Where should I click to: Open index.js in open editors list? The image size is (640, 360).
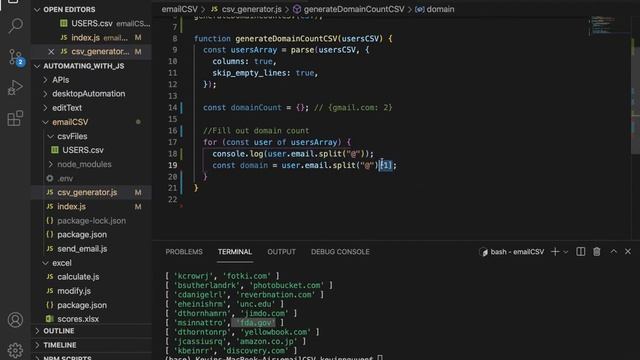click(x=91, y=38)
